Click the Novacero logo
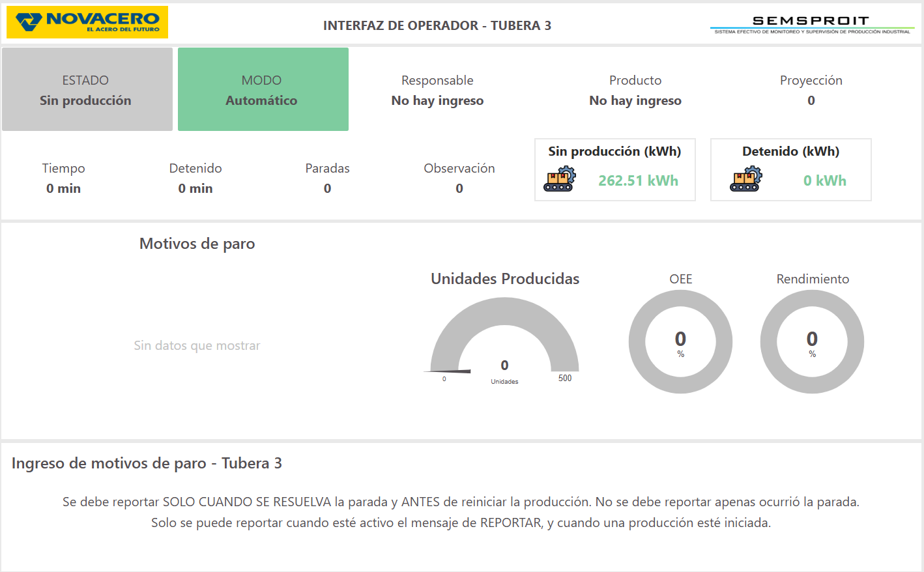Image resolution: width=924 pixels, height=572 pixels. point(87,23)
